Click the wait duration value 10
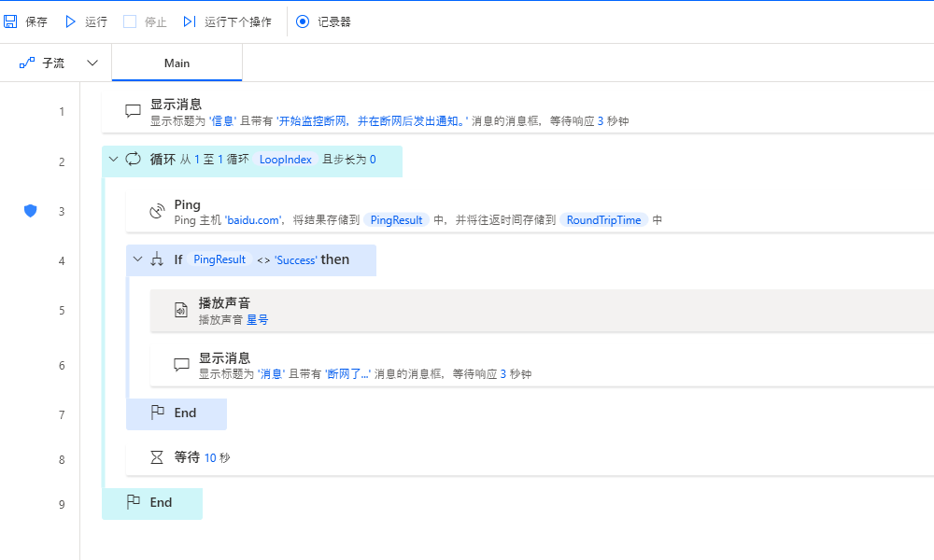The image size is (934, 560). point(210,457)
